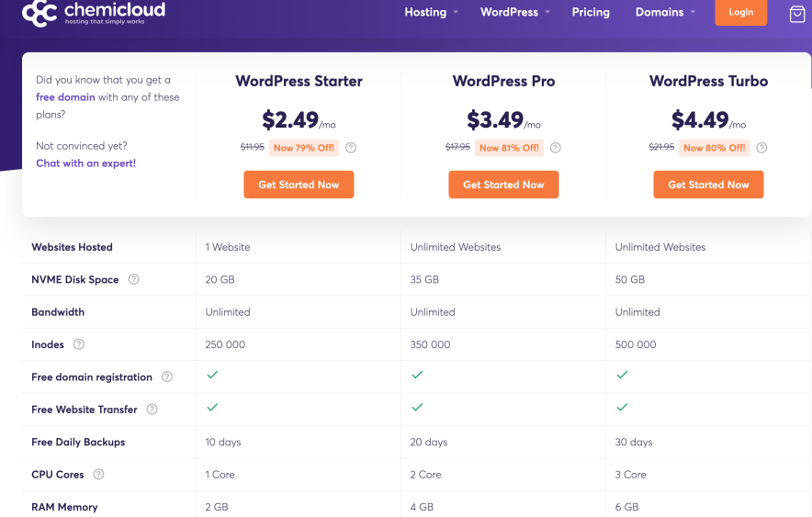Select the Bandwidth row label
Image resolution: width=812 pixels, height=517 pixels.
tap(58, 312)
